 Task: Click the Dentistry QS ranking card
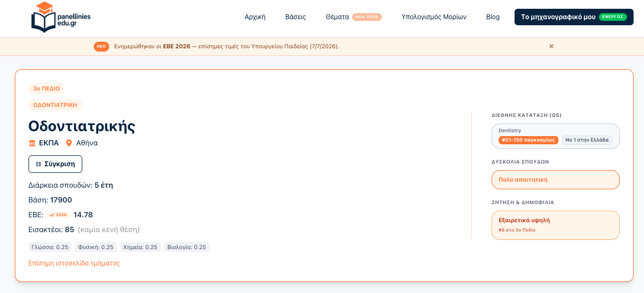[x=556, y=136]
